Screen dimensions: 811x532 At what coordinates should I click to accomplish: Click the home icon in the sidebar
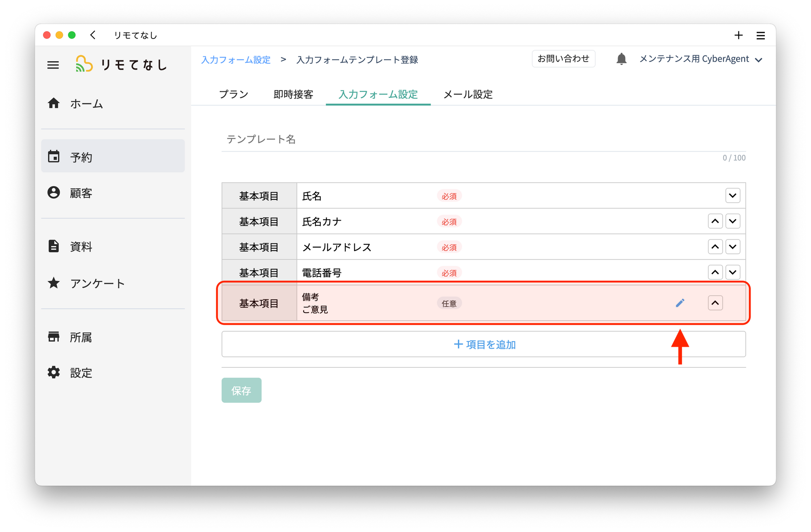tap(54, 103)
